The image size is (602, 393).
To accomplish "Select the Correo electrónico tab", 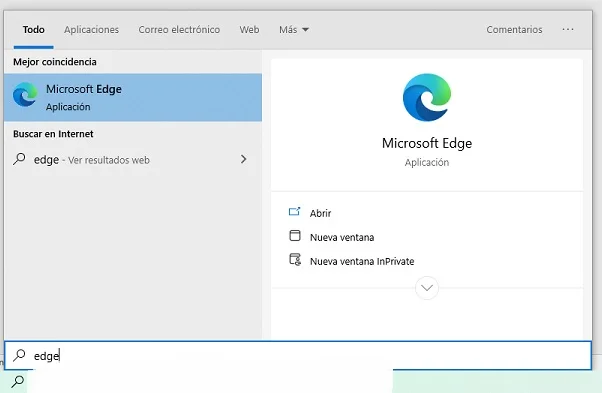I will (x=179, y=30).
